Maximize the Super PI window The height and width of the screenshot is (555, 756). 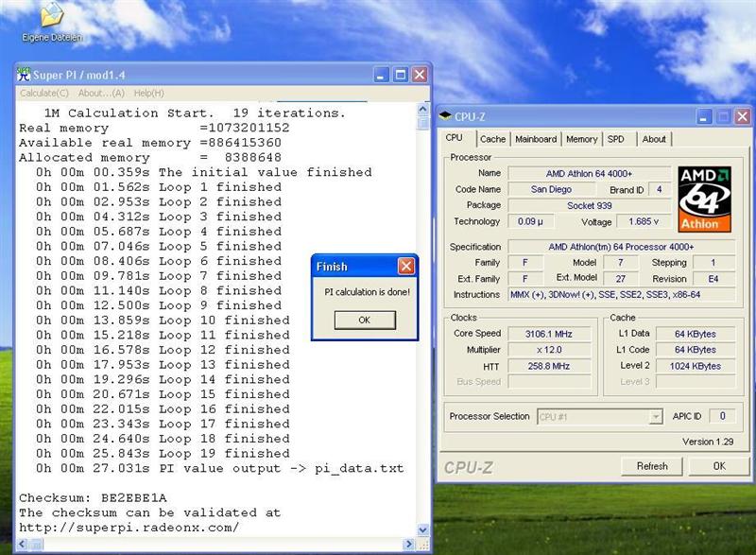tap(400, 75)
